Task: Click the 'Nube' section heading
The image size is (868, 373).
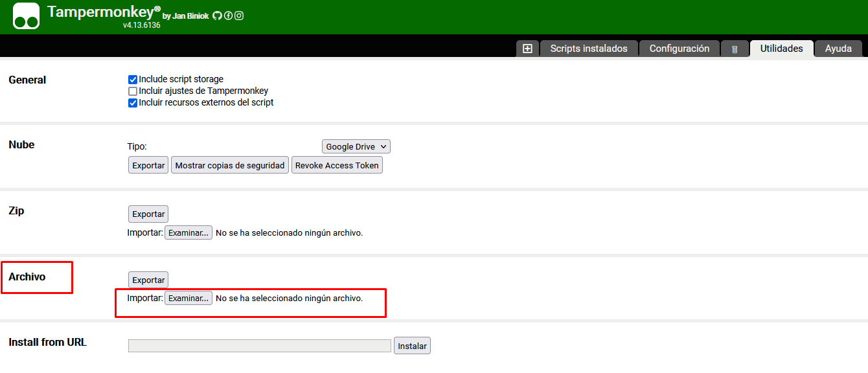Action: [x=21, y=145]
